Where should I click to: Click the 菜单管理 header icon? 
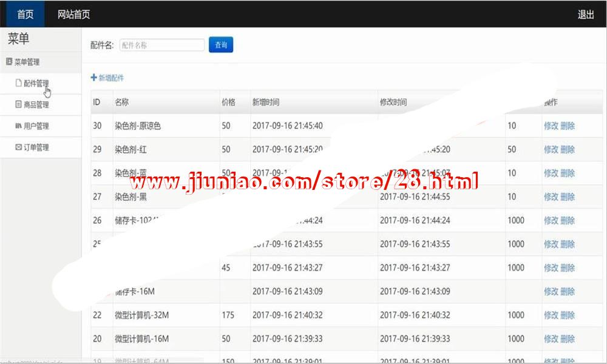(x=9, y=62)
